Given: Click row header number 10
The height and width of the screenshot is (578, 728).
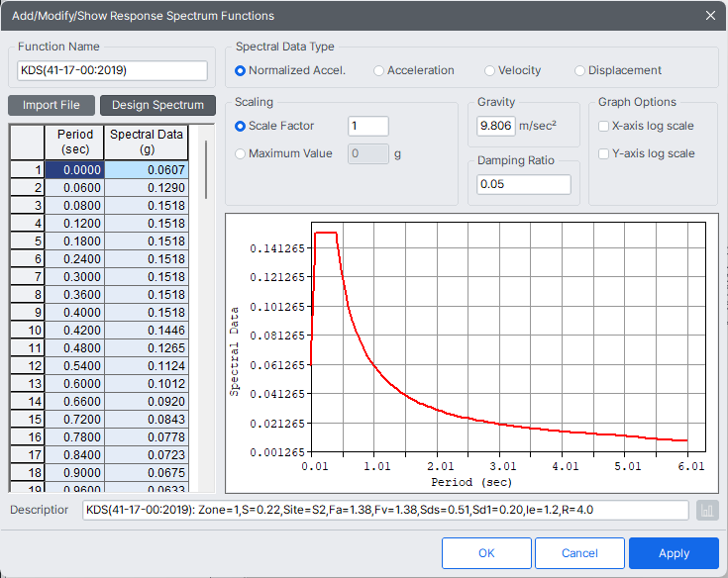Looking at the screenshot, I should 27,331.
